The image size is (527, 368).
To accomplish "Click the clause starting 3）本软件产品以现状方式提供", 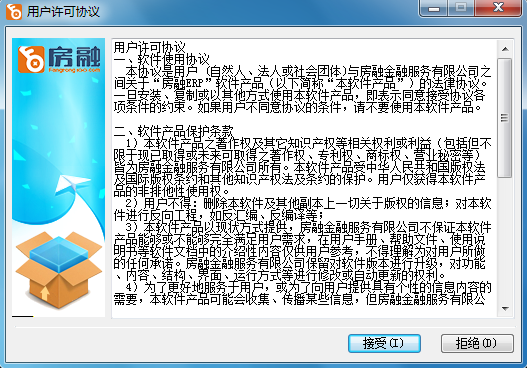I will [302, 251].
